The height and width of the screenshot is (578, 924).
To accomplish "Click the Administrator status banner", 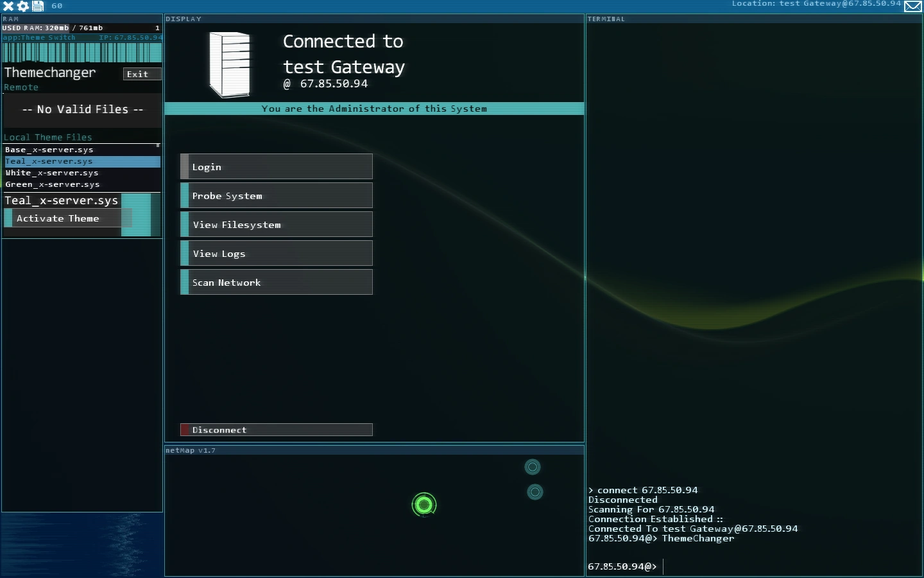I will pyautogui.click(x=374, y=109).
